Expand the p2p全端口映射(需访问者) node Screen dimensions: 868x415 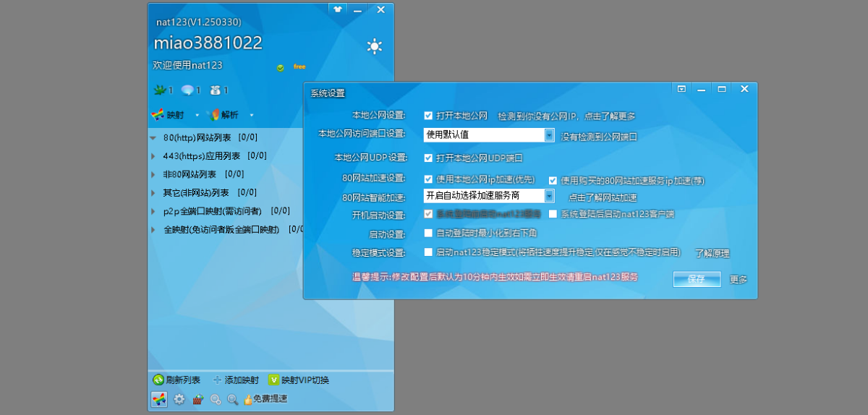click(153, 212)
